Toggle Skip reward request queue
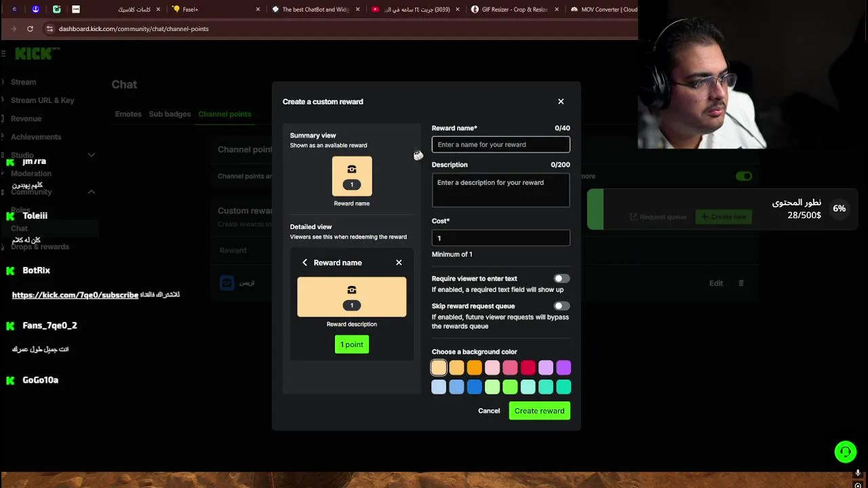Image resolution: width=868 pixels, height=488 pixels. coord(561,306)
